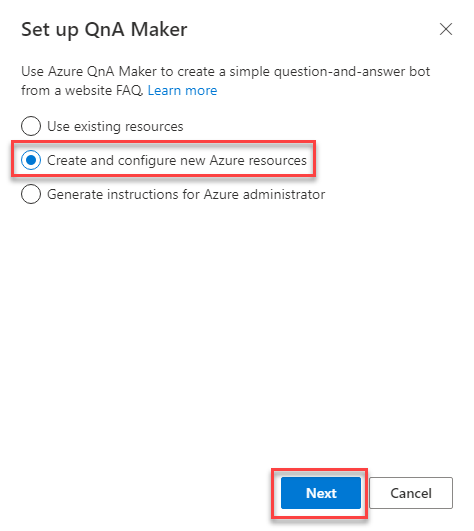Click the filled blue radio circle
Viewport: 474px width, 531px height.
[x=31, y=160]
